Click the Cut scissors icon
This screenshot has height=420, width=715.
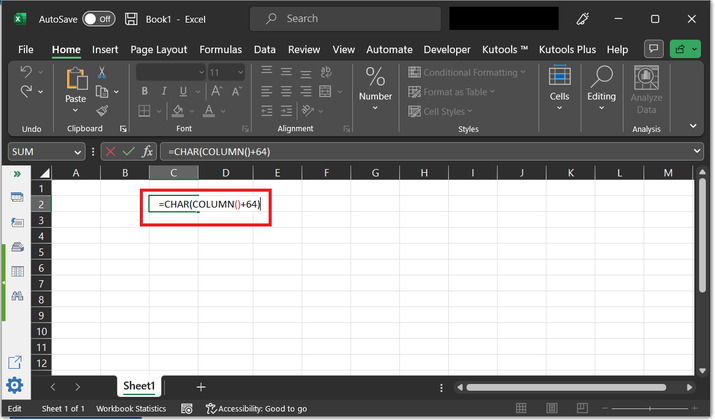pyautogui.click(x=102, y=72)
